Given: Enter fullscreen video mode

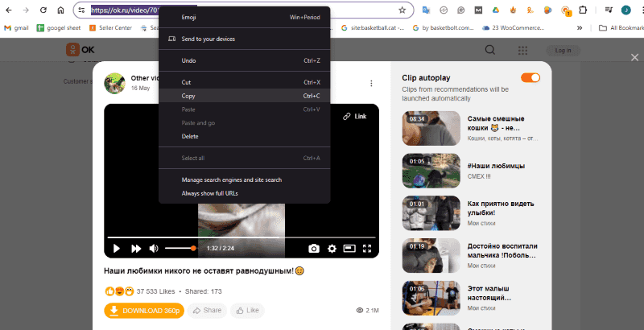Looking at the screenshot, I should point(367,249).
